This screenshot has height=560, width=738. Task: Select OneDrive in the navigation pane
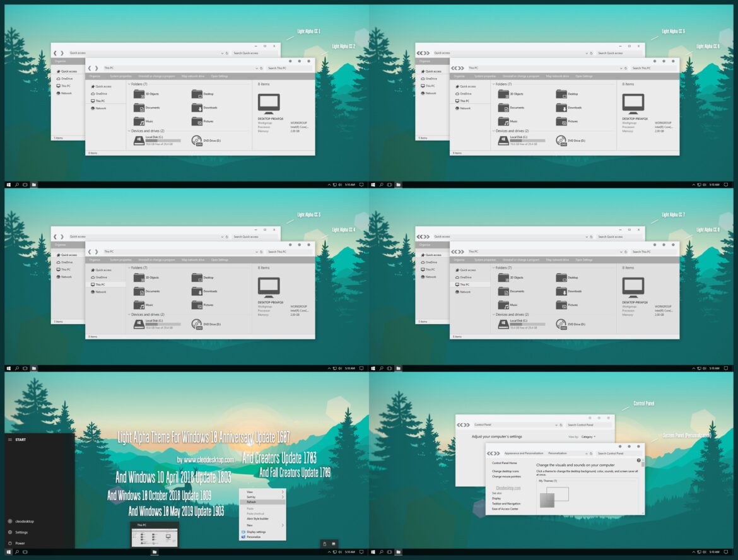[x=101, y=94]
